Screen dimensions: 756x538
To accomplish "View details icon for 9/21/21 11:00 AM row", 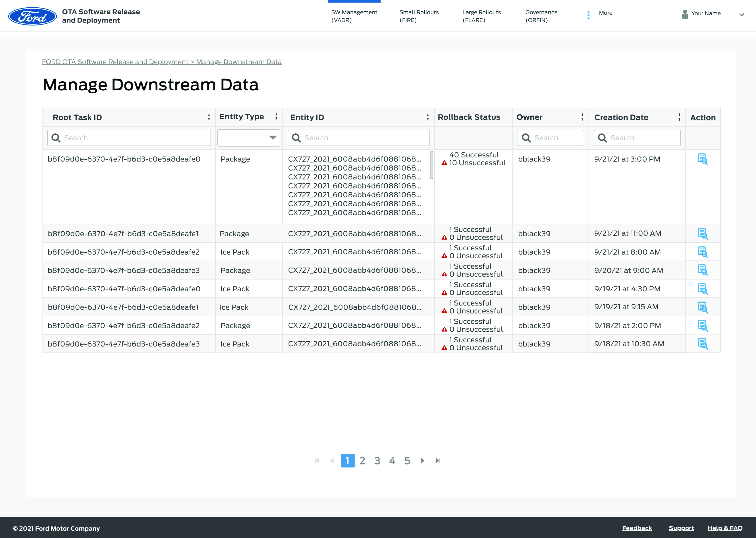I will (703, 234).
